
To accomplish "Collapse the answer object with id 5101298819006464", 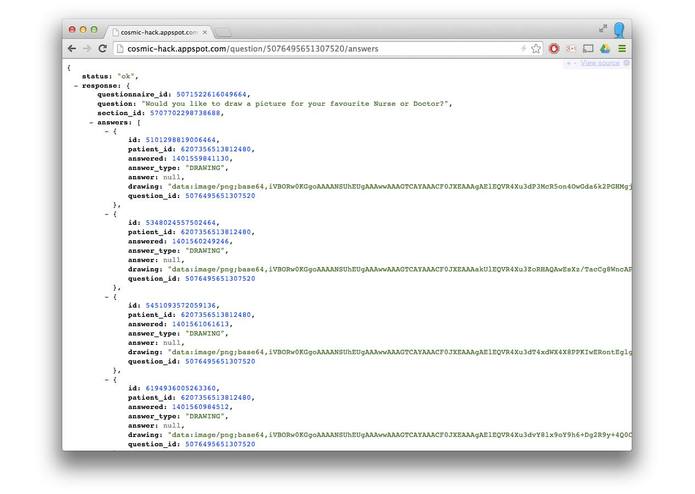I will (x=107, y=131).
